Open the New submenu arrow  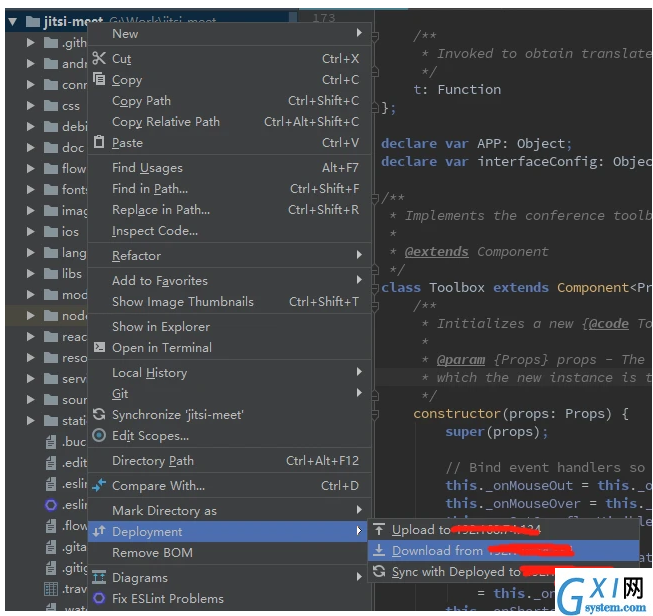tap(359, 32)
